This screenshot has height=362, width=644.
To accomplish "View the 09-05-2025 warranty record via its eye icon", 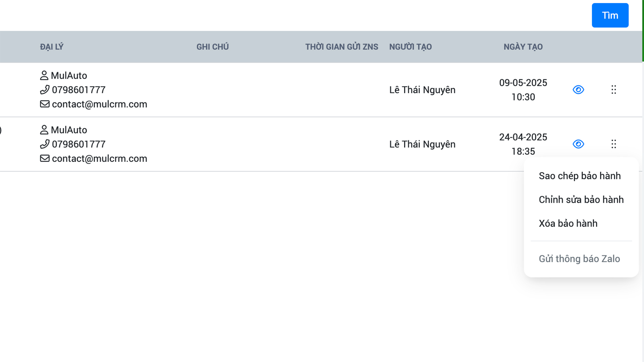I will tap(578, 90).
